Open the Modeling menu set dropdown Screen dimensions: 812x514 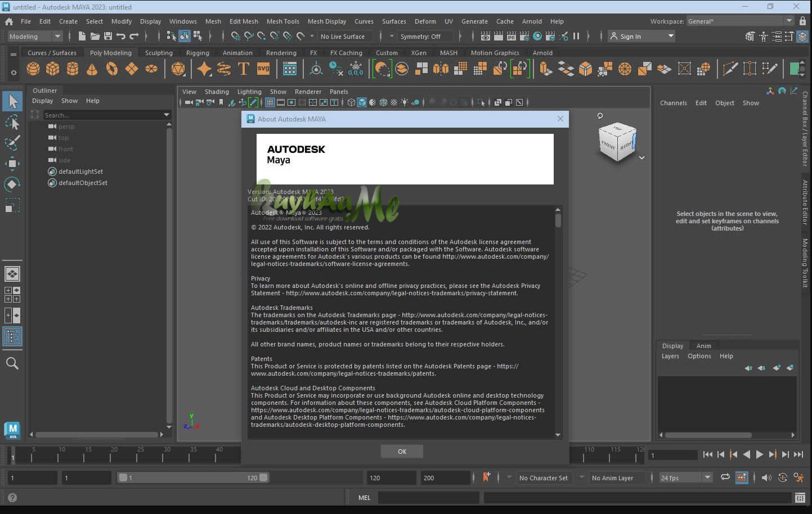(x=35, y=36)
